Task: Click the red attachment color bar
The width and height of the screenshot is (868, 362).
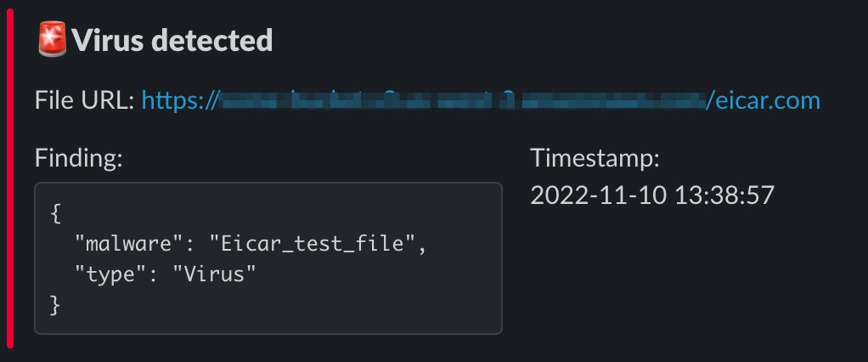Action: tap(10, 178)
